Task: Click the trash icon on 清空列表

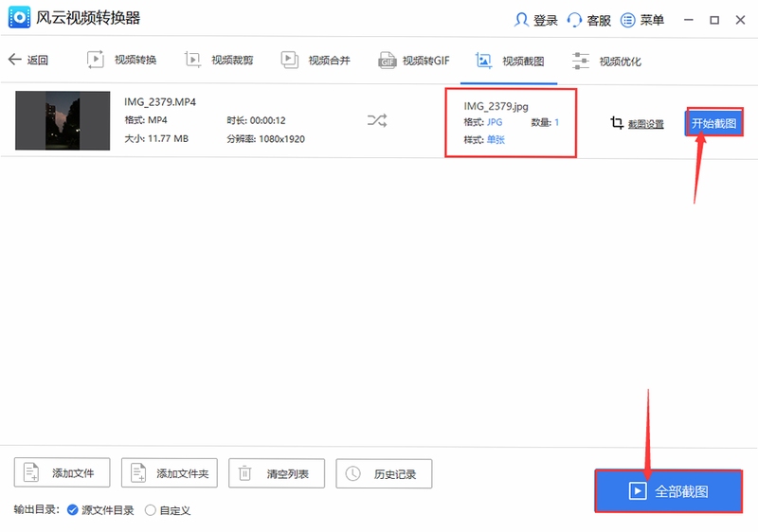Action: (x=245, y=473)
